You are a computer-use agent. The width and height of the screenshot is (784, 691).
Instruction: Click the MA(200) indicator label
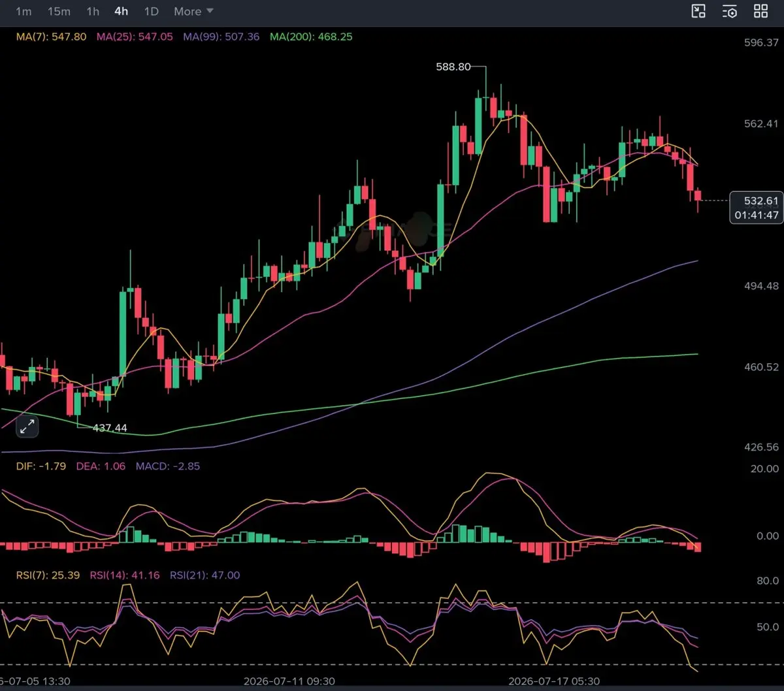tap(311, 37)
